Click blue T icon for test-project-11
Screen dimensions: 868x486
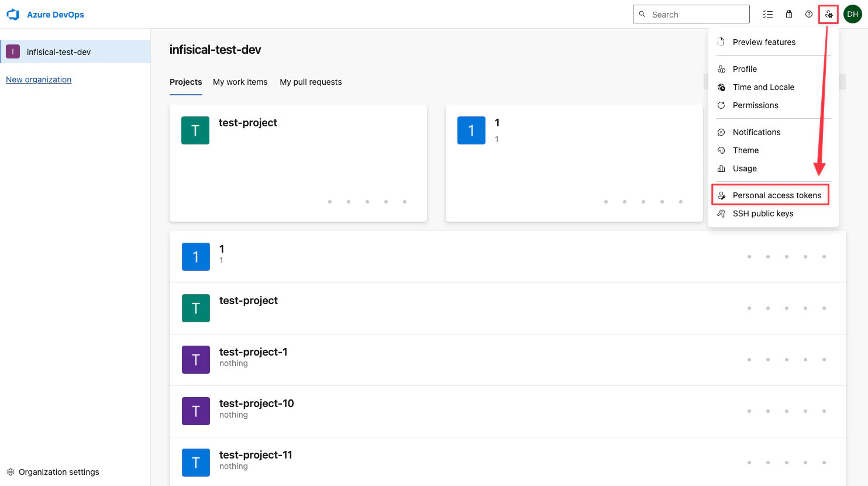pyautogui.click(x=196, y=463)
